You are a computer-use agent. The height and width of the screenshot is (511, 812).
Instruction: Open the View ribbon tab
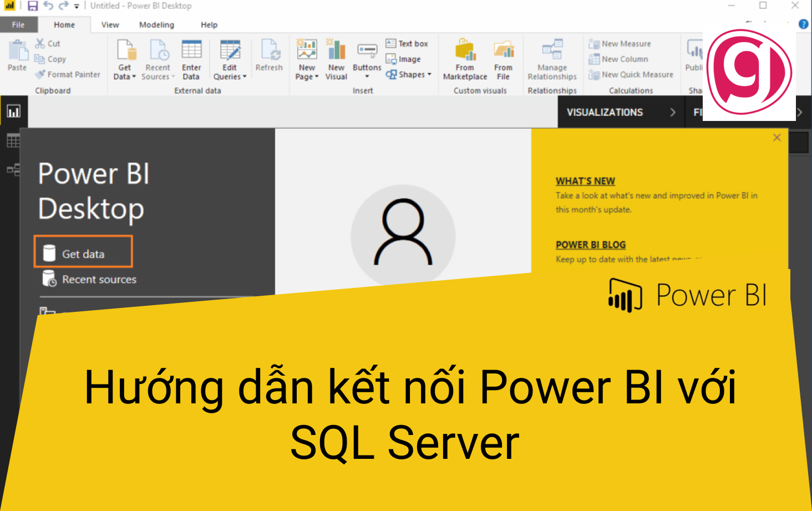tap(109, 24)
